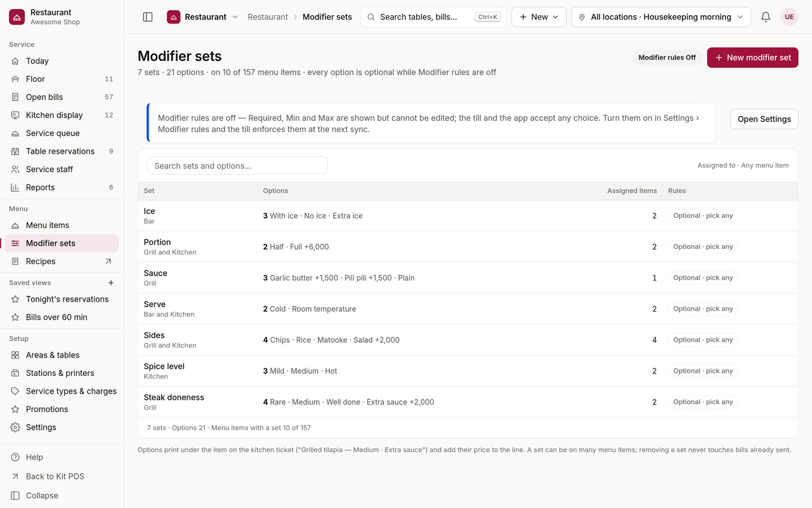Click the Open Settings button
The height and width of the screenshot is (508, 812).
pos(764,119)
